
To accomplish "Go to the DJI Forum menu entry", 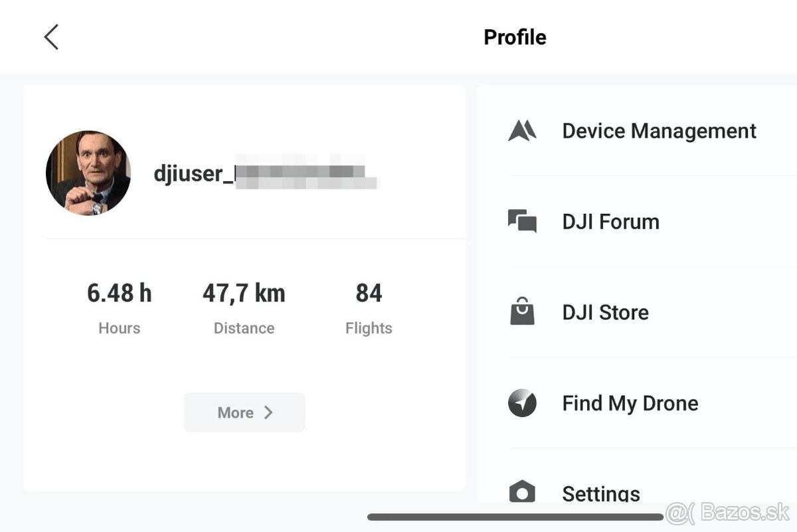I will (610, 222).
